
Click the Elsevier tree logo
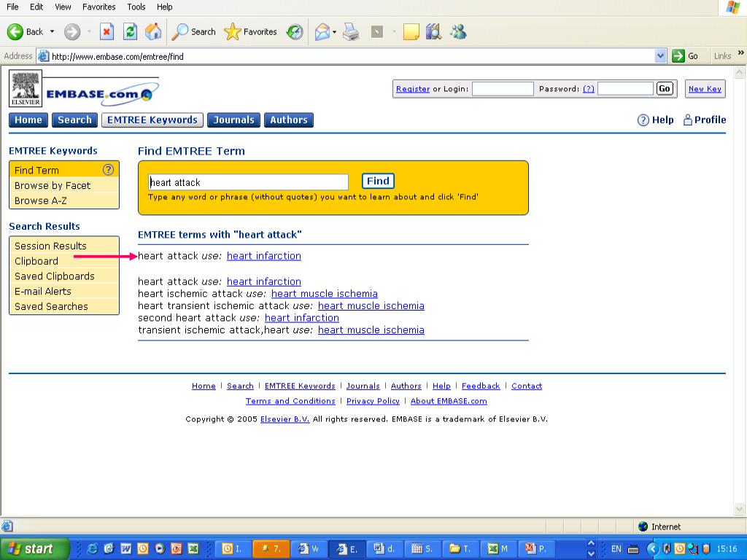(26, 88)
